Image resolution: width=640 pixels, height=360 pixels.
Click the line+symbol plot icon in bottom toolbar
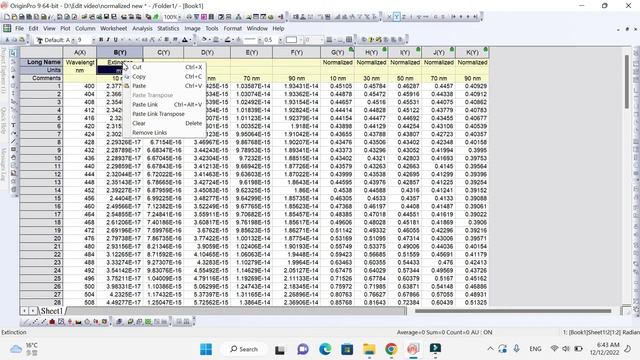tap(44, 322)
